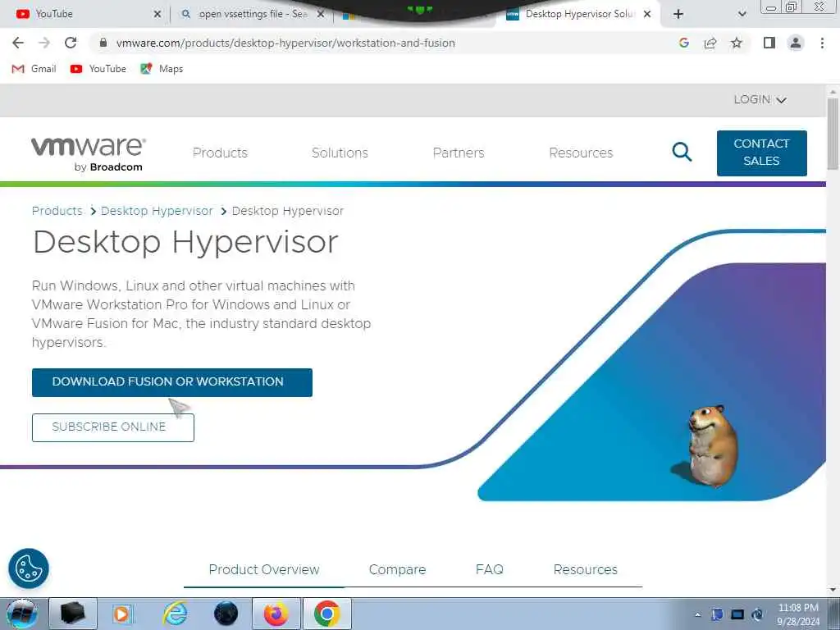
Task: Launch Internet Explorer from the taskbar
Action: pyautogui.click(x=176, y=614)
